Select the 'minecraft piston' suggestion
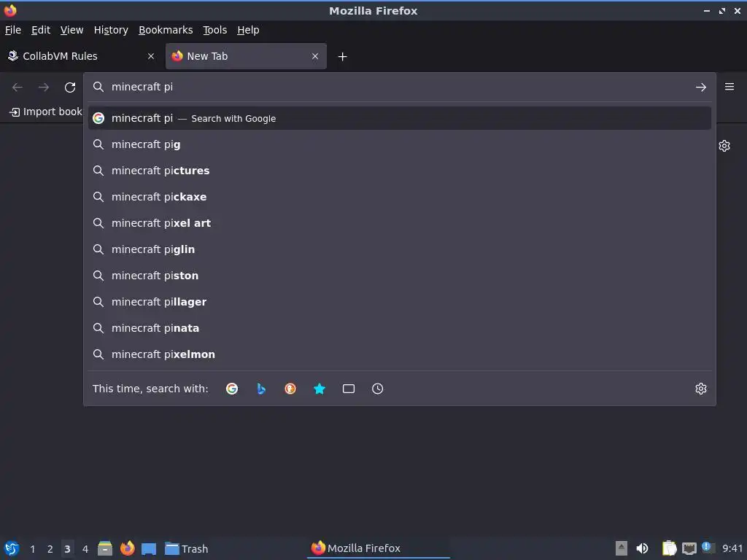Viewport: 747px width, 560px height. click(400, 275)
